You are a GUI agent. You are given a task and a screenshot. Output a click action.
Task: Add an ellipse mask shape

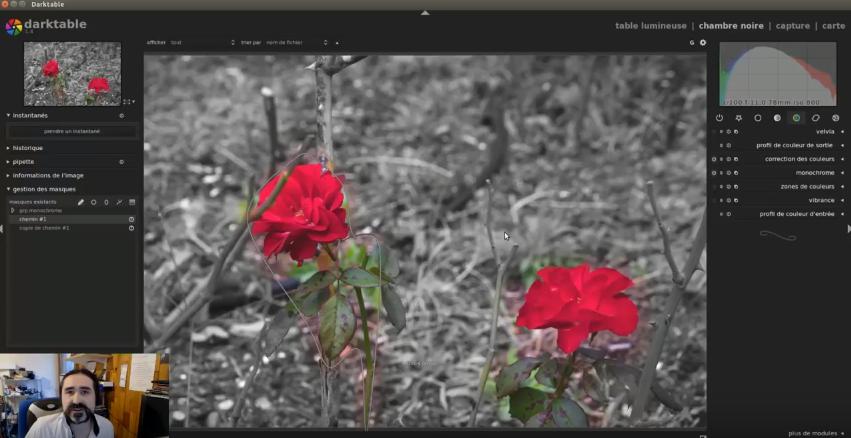[106, 202]
